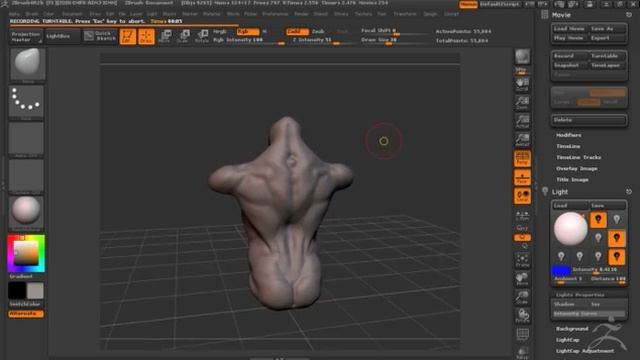Expand the TimeLine section
Screen dimensions: 640x360
click(x=568, y=146)
